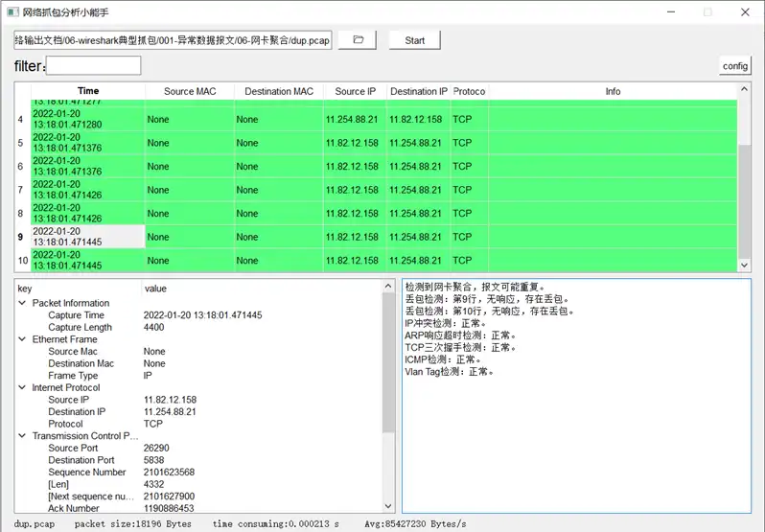Click the filter text input field
The height and width of the screenshot is (532, 765).
93,66
